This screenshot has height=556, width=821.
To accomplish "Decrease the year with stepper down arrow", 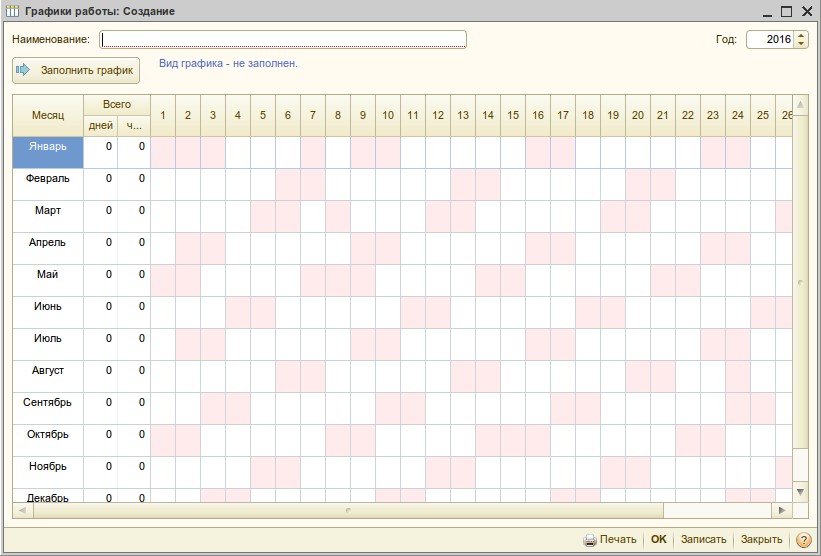I will pos(801,44).
